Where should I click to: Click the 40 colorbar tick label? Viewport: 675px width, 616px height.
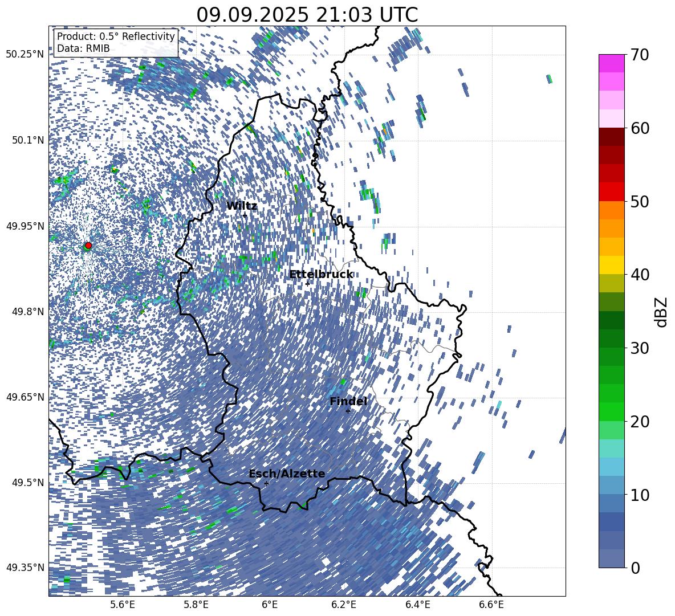pos(640,275)
